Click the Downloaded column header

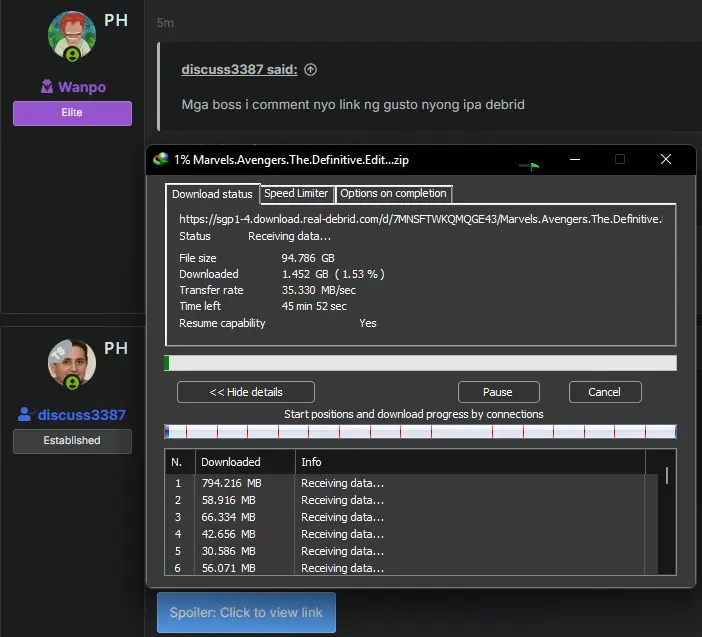245,462
